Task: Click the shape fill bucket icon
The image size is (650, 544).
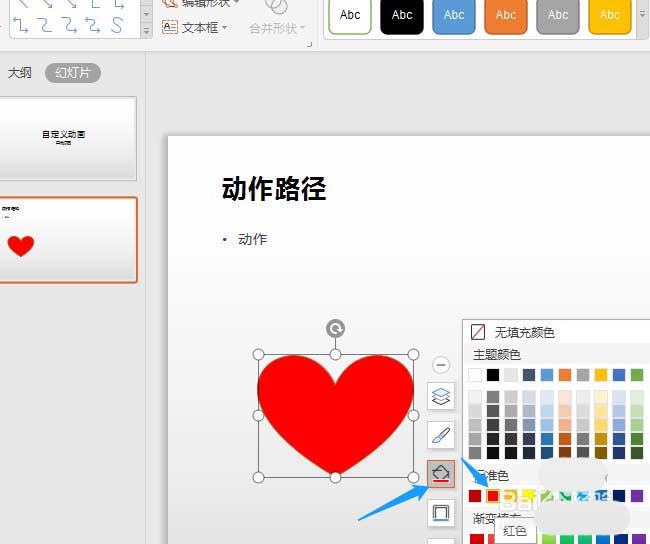Action: click(441, 474)
